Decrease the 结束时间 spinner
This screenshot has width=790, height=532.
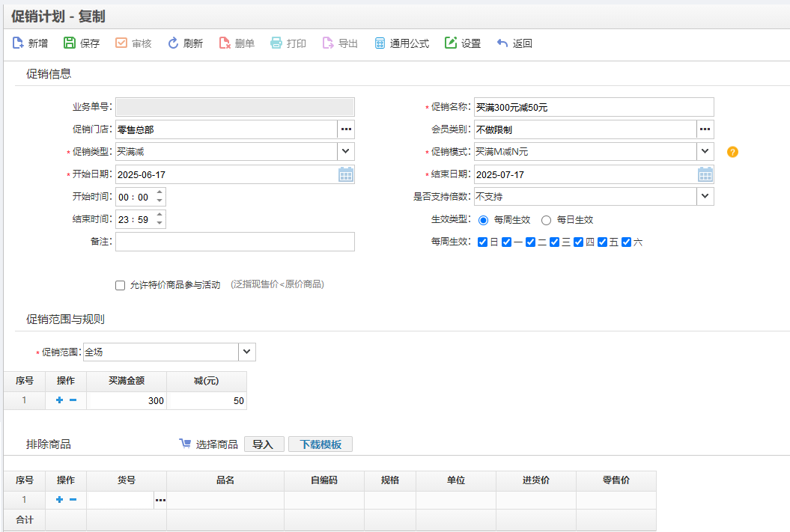pyautogui.click(x=159, y=224)
